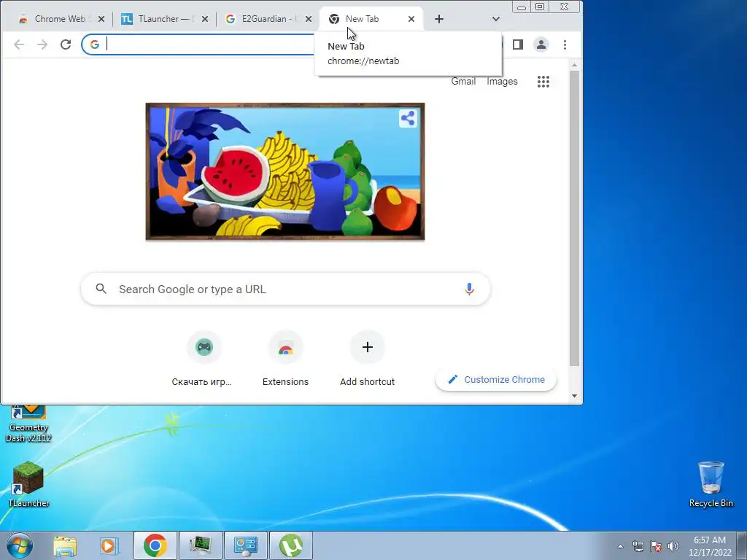Click the page vertical scrollbar thumb
This screenshot has height=560, width=747.
[x=575, y=218]
